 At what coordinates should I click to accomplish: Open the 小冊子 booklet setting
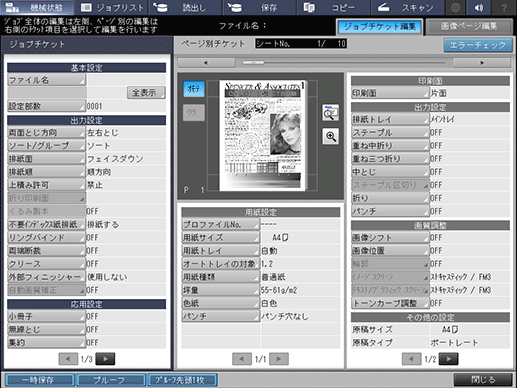point(46,316)
